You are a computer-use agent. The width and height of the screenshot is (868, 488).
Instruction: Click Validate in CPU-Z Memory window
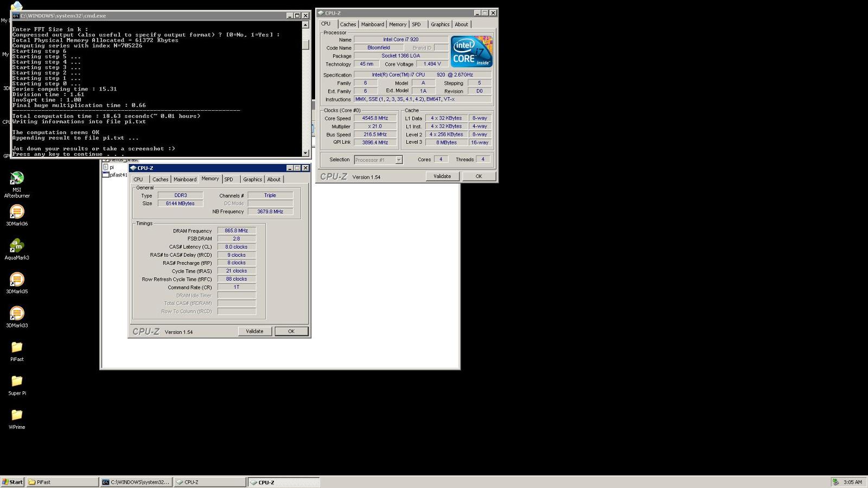[x=254, y=331]
